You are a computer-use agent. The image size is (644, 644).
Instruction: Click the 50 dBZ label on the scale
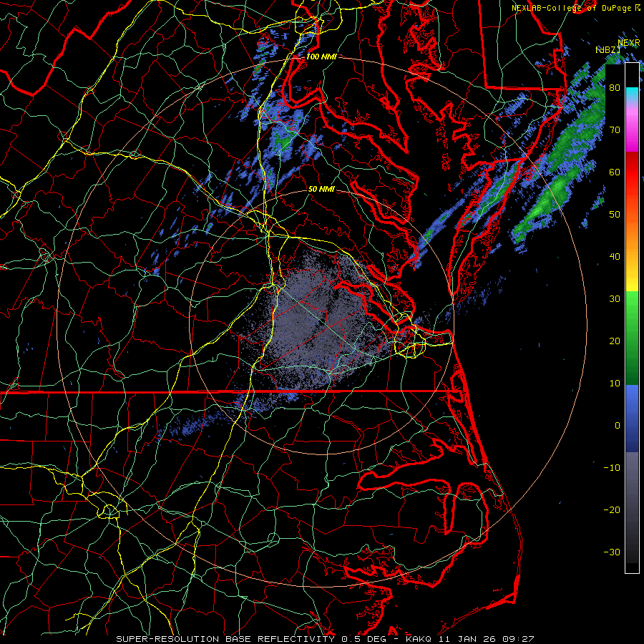(x=615, y=215)
